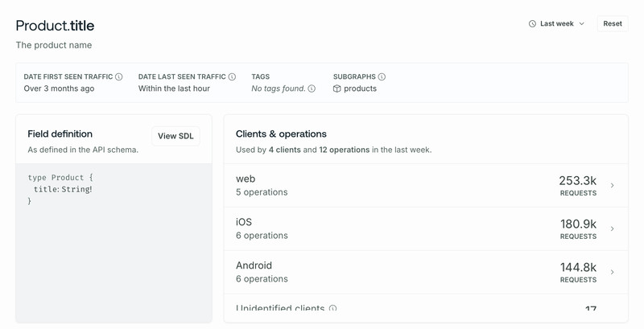The image size is (644, 329).
Task: Click 'Used by 4 clients and 12 operations' text
Action: tap(303, 150)
